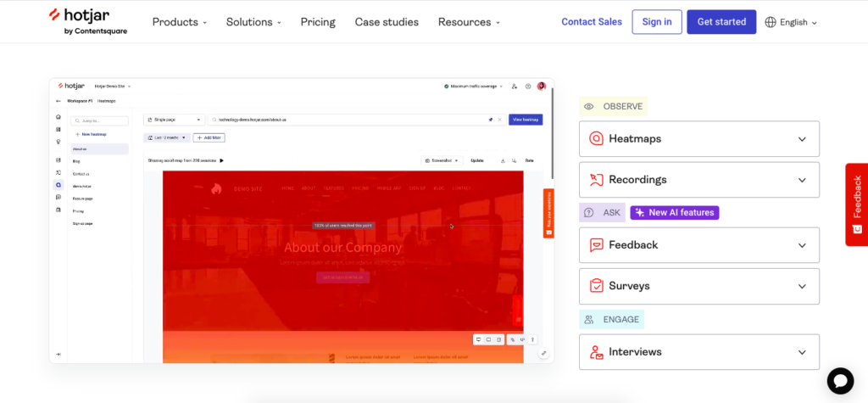This screenshot has width=868, height=403.
Task: Click the globe language icon
Action: pos(771,22)
